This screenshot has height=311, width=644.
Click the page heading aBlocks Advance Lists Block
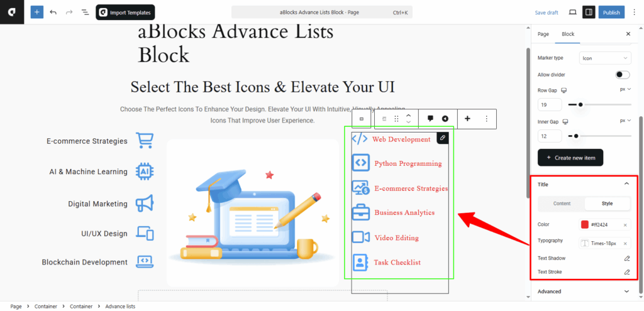coord(236,43)
